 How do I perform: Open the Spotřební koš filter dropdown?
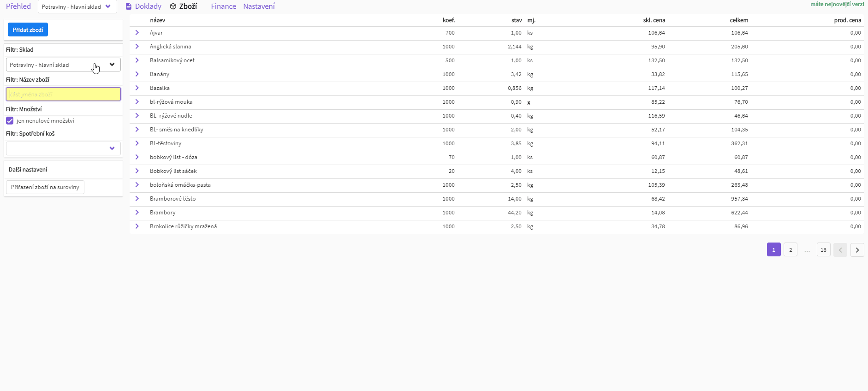click(63, 148)
